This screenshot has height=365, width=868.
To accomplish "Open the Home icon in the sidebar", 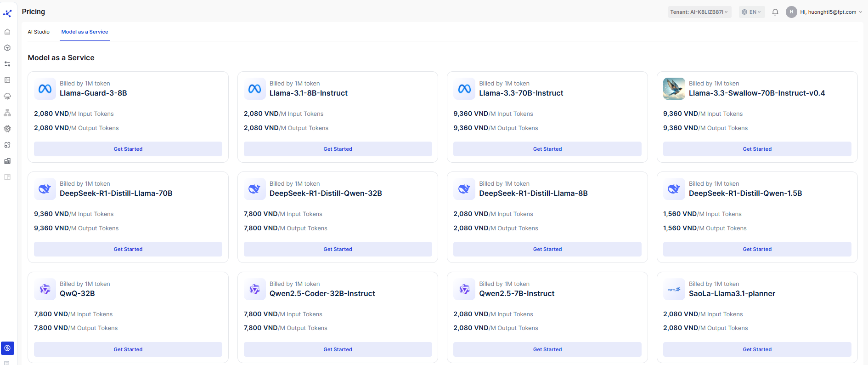I will 7,32.
